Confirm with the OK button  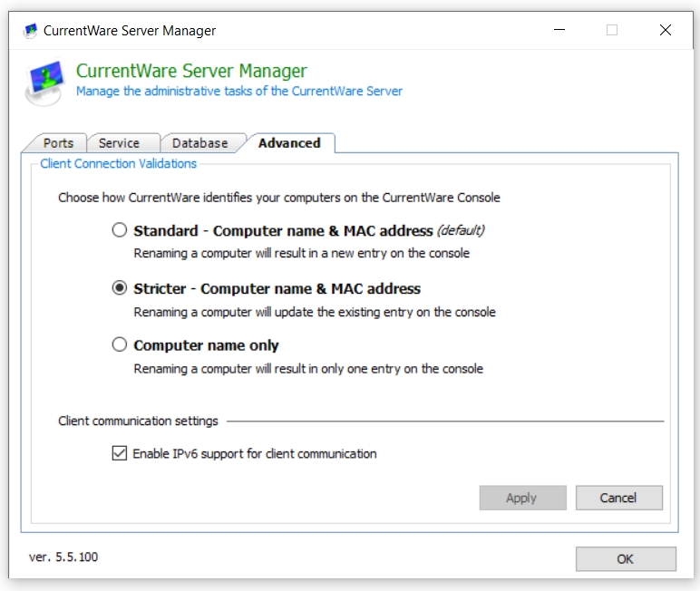[x=626, y=559]
